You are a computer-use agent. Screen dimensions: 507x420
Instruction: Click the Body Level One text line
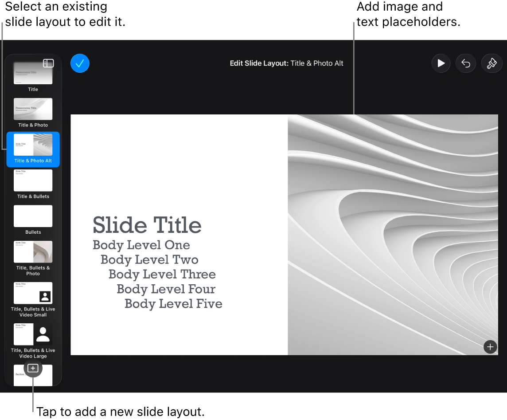[141, 245]
